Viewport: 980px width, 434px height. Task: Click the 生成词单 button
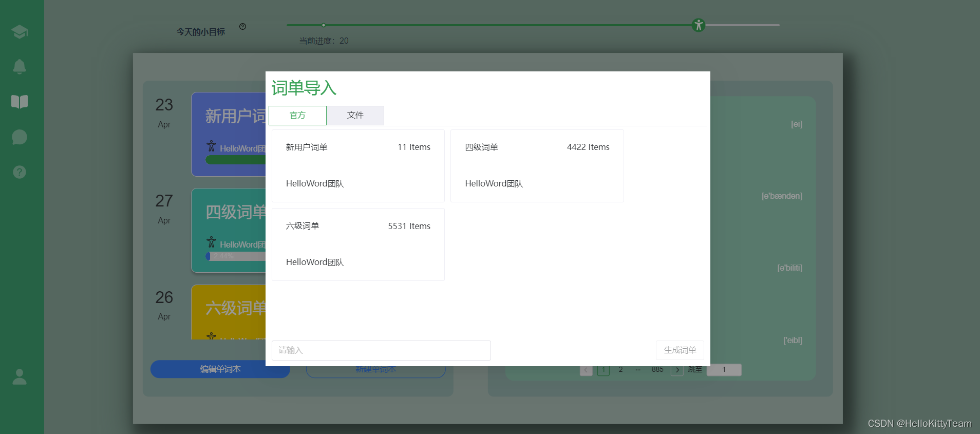pos(680,350)
